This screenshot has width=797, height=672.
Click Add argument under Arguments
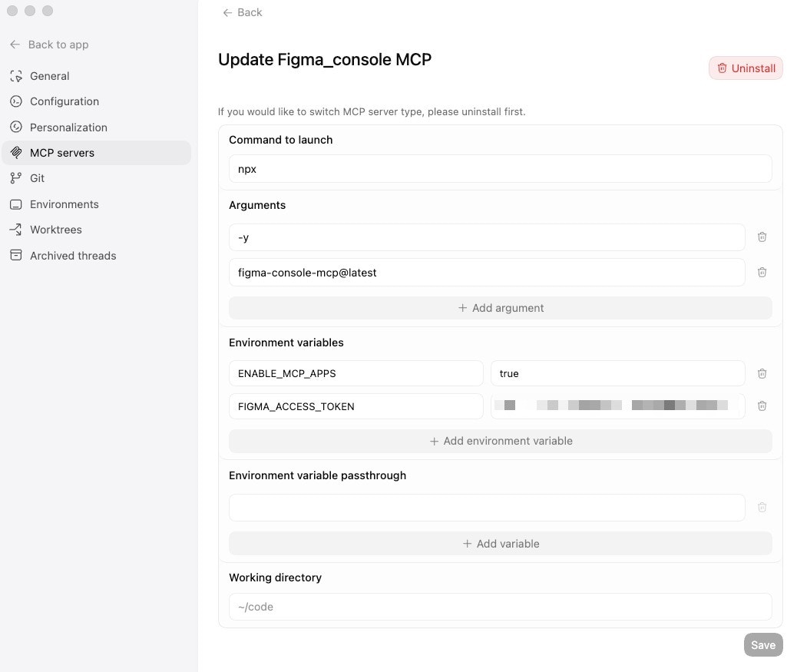pos(500,307)
